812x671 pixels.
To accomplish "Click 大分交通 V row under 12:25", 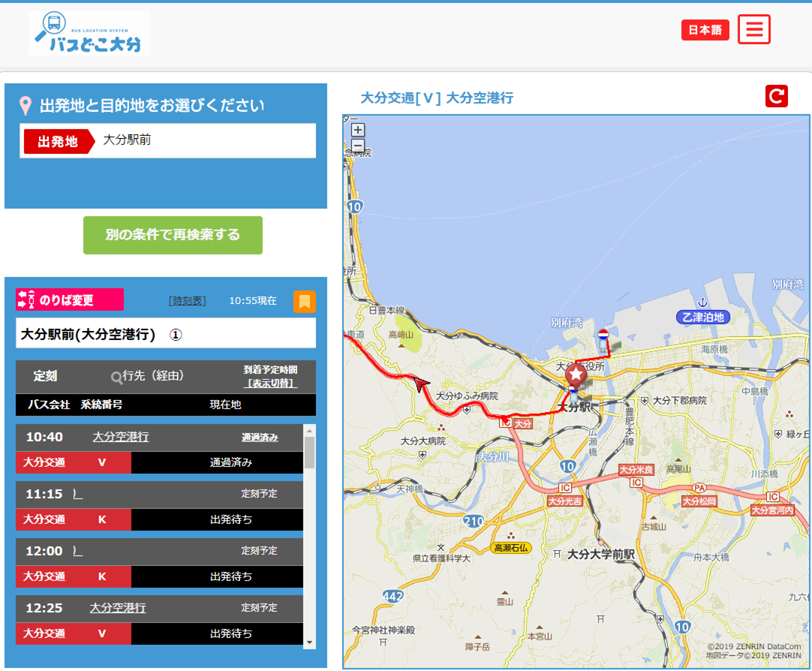I will pyautogui.click(x=160, y=633).
